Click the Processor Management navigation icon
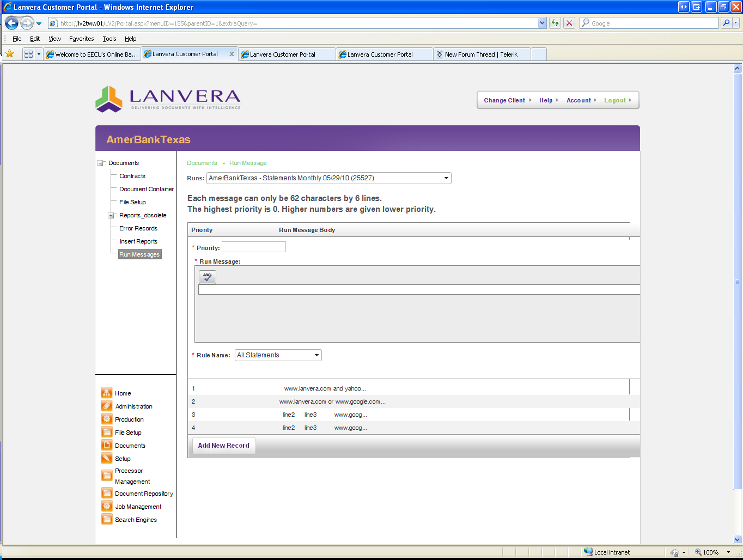743x560 pixels. [x=107, y=476]
